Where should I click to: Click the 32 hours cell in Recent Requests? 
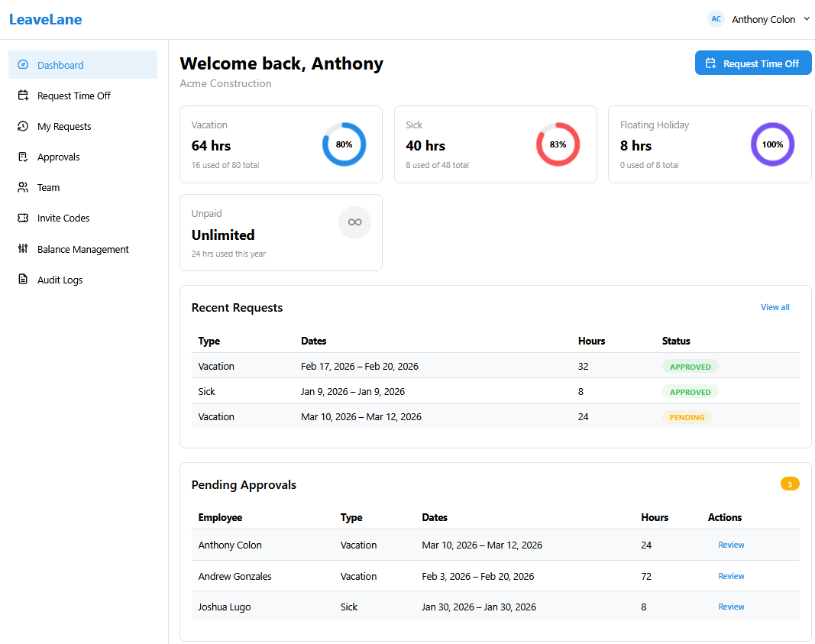(584, 367)
